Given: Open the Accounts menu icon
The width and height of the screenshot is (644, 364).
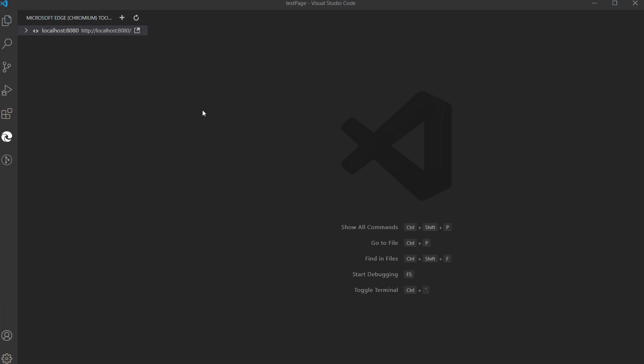Looking at the screenshot, I should (x=7, y=335).
